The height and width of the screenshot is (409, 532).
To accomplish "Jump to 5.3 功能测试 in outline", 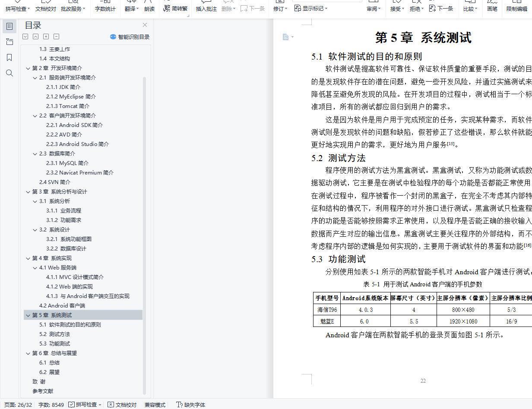I will pos(54,344).
